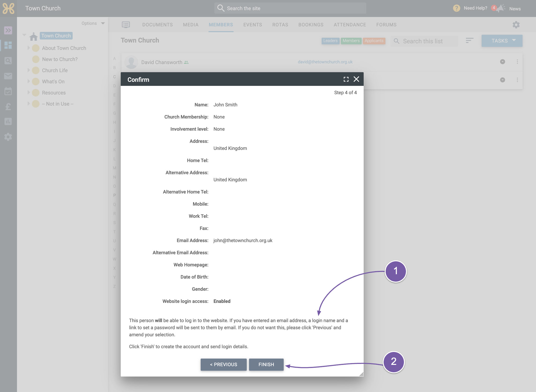Open the TASKS dropdown button
Image resolution: width=536 pixels, height=392 pixels.
[x=502, y=41]
